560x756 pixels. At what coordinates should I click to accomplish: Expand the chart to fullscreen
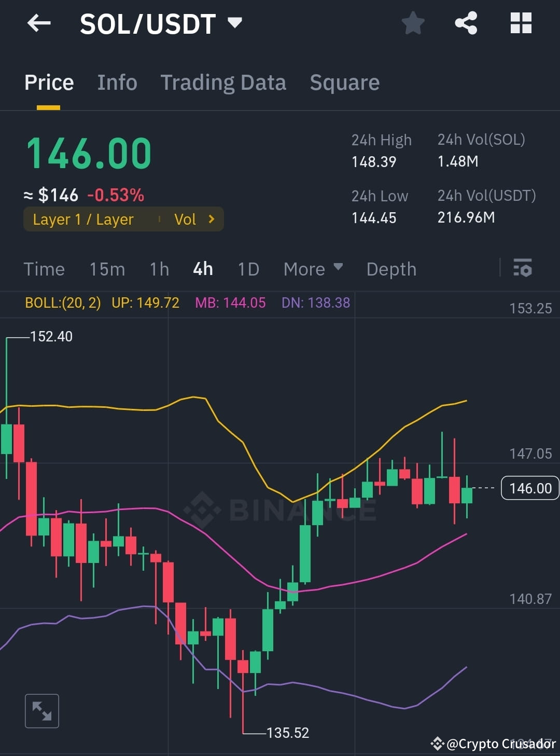point(41,710)
